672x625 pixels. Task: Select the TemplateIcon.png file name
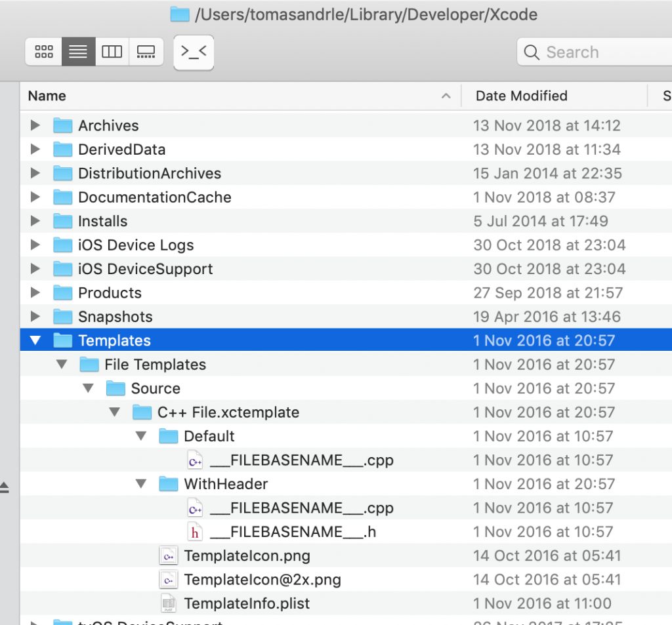[247, 556]
